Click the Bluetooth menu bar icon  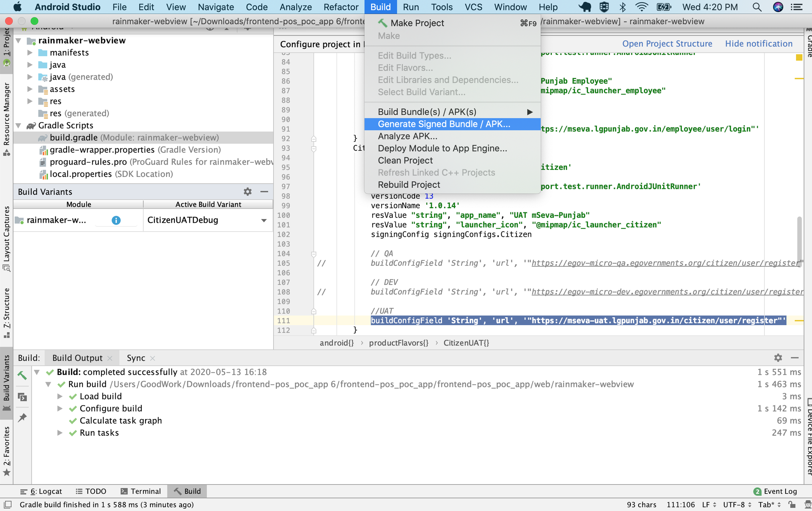pos(623,7)
